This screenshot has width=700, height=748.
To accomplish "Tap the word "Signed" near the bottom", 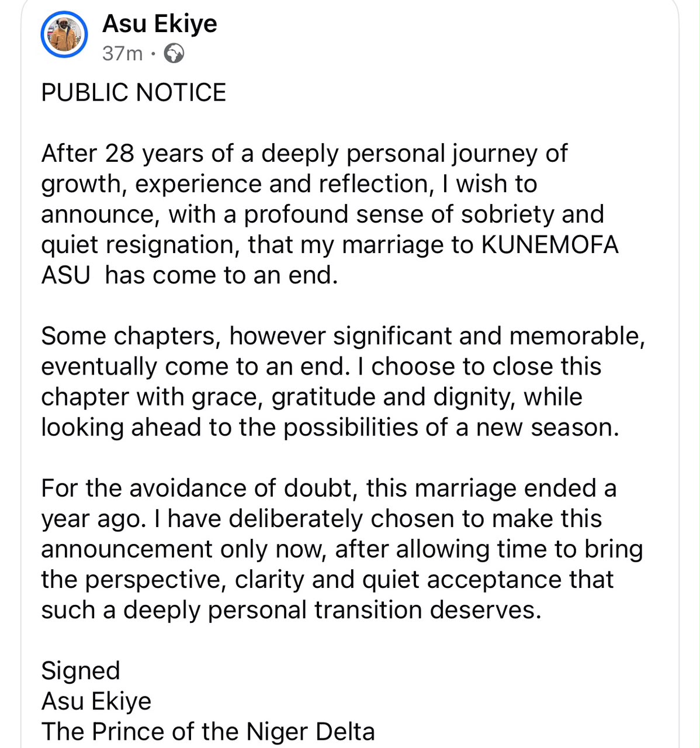I will coord(81,671).
